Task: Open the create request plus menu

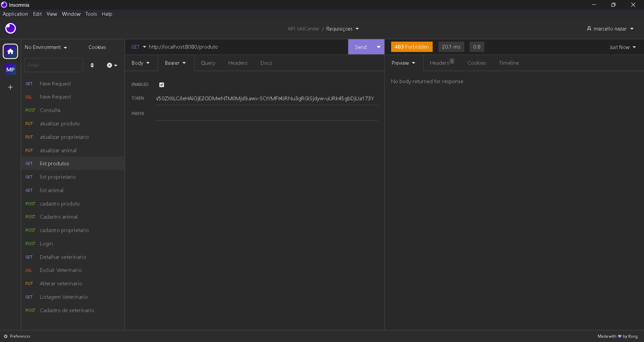Action: (112, 65)
